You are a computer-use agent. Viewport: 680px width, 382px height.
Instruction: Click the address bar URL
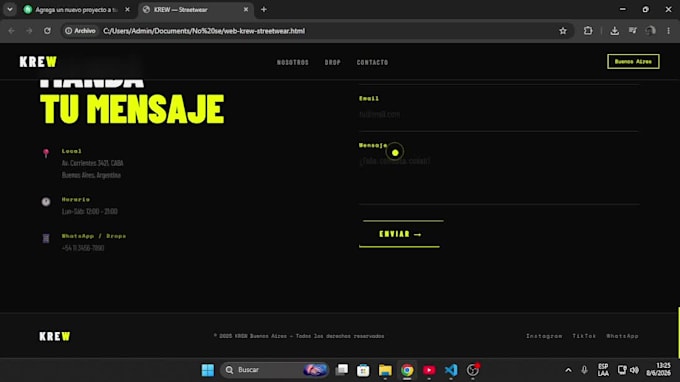click(x=204, y=31)
